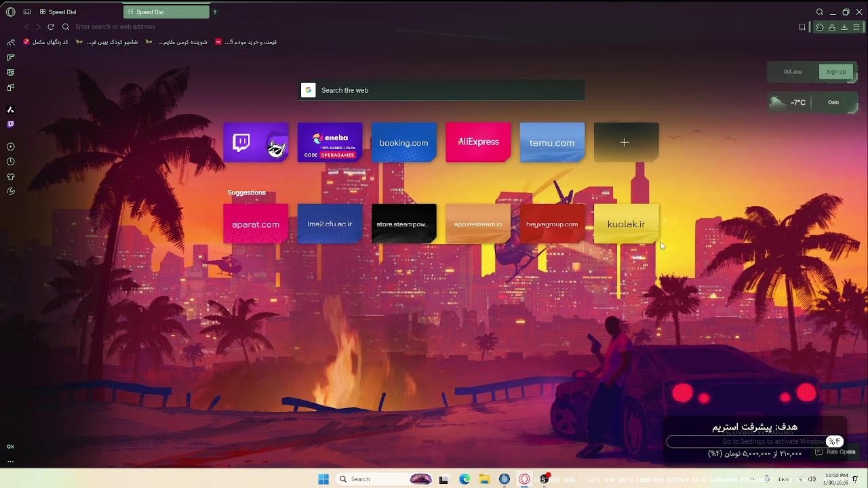Screen dimensions: 868x488
Task: Change the weather city Oslo
Action: (833, 102)
